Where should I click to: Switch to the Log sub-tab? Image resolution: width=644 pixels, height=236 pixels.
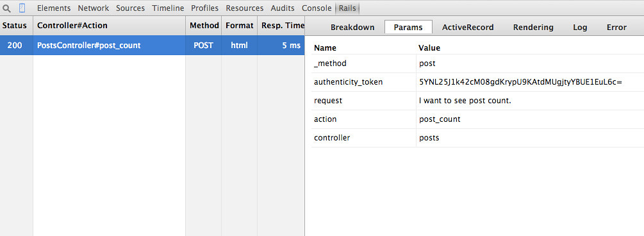click(580, 28)
